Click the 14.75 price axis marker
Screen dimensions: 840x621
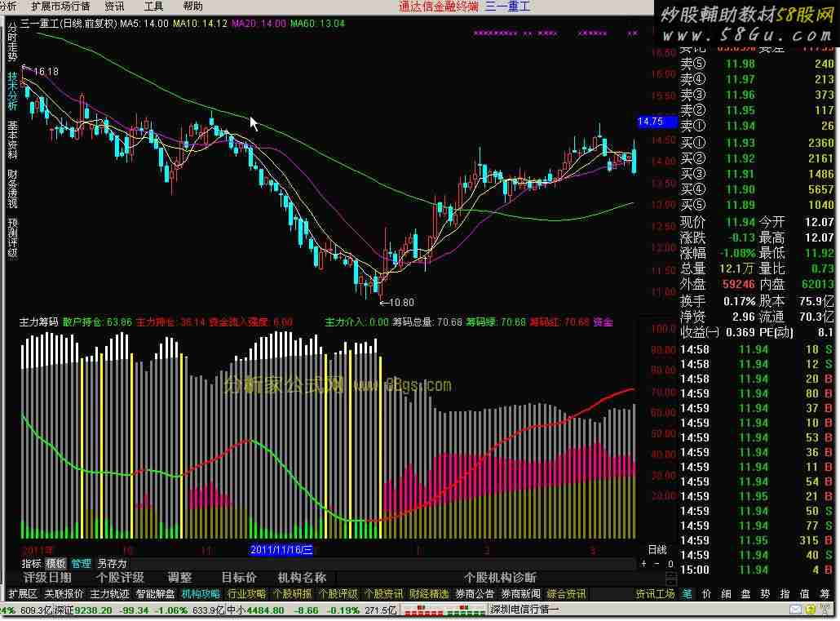tap(657, 122)
